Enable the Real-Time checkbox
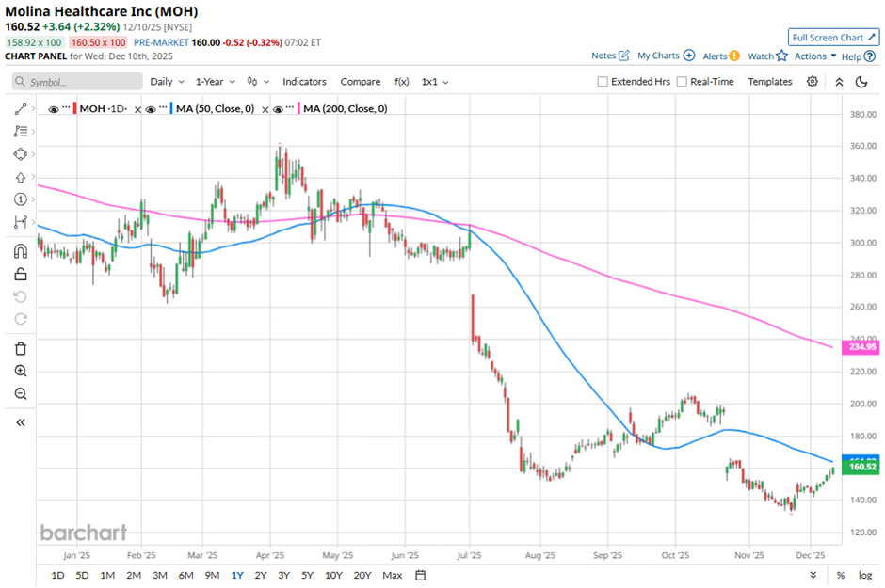The image size is (885, 588). [682, 82]
